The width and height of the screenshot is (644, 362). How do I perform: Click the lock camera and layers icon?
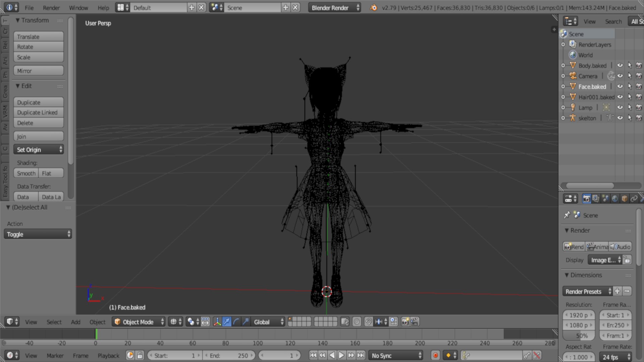pos(345,322)
